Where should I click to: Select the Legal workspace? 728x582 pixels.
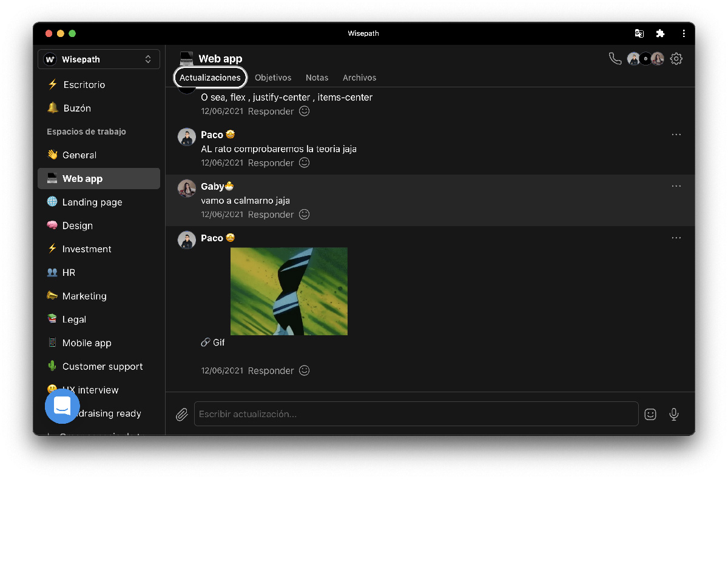(99, 319)
